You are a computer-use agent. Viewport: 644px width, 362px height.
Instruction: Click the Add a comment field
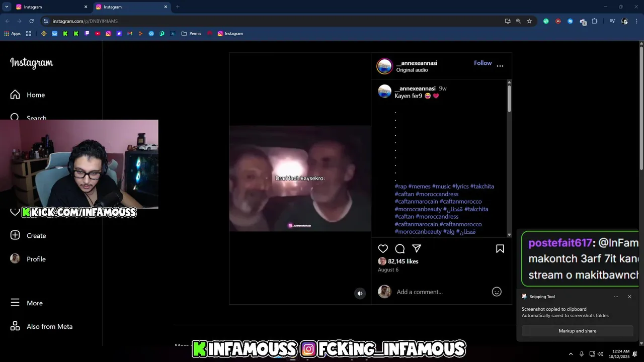coord(441,292)
